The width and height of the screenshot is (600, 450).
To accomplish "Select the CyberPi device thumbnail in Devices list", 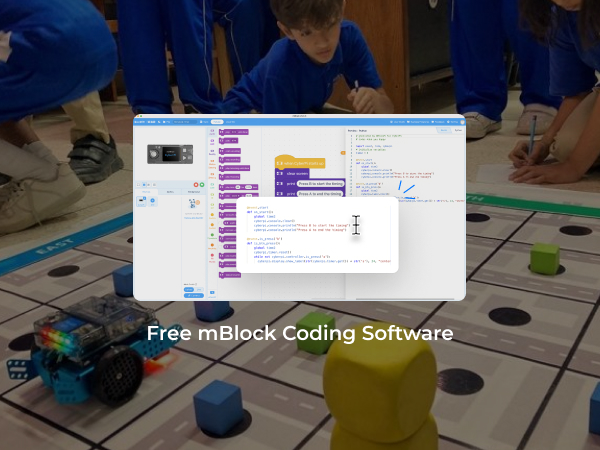I will point(141,201).
